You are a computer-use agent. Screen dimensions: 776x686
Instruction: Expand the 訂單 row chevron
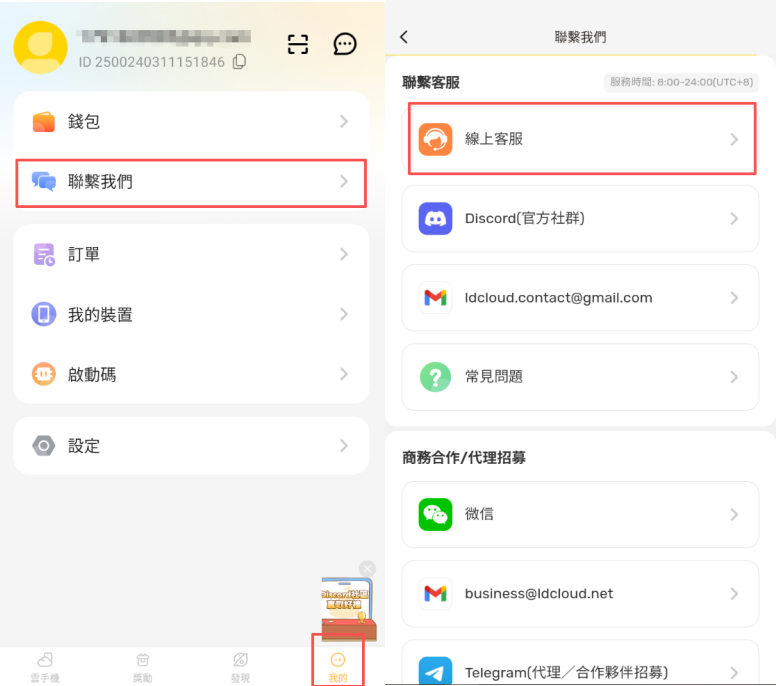coord(343,254)
